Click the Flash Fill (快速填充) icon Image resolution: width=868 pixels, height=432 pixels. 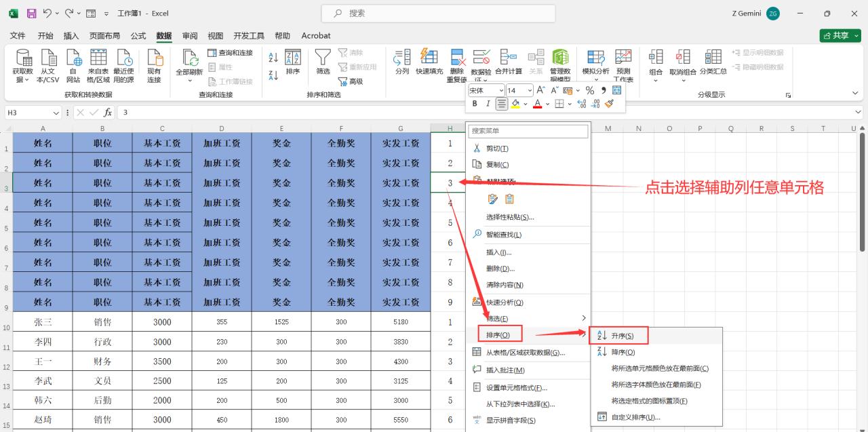(429, 62)
